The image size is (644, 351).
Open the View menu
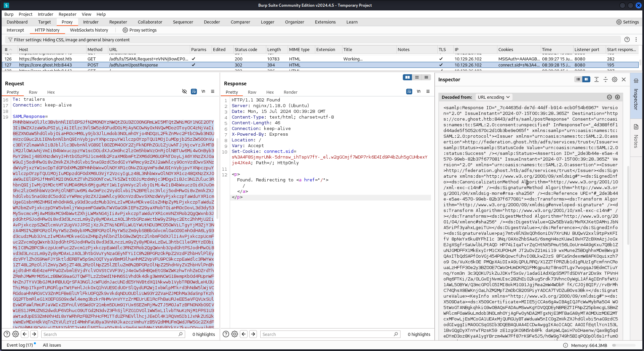tap(86, 14)
